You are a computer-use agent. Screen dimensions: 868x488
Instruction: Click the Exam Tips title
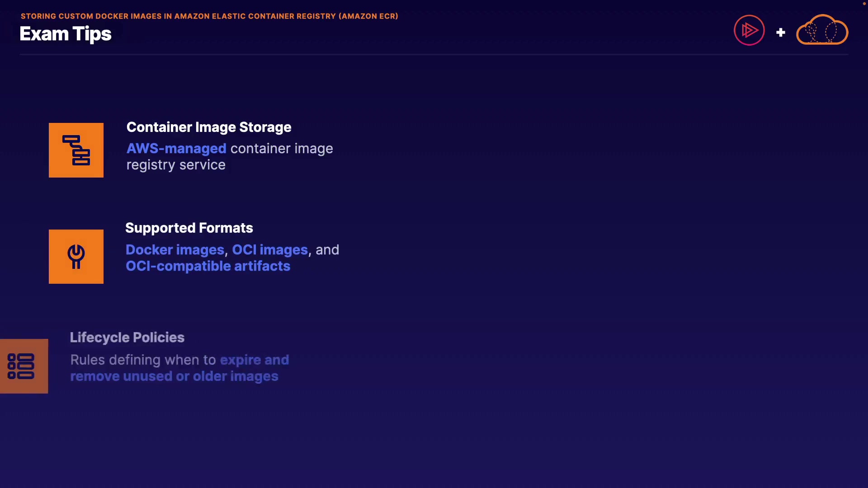[66, 34]
